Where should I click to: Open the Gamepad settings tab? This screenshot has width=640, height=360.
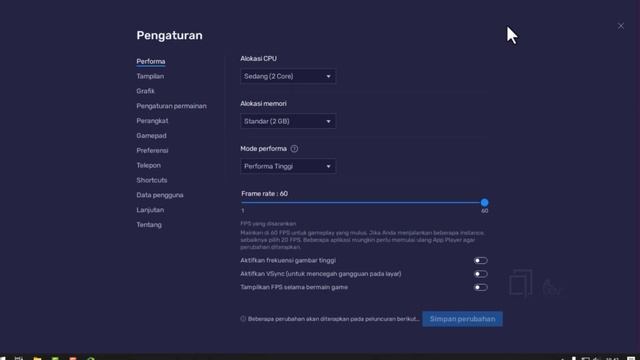pos(151,136)
